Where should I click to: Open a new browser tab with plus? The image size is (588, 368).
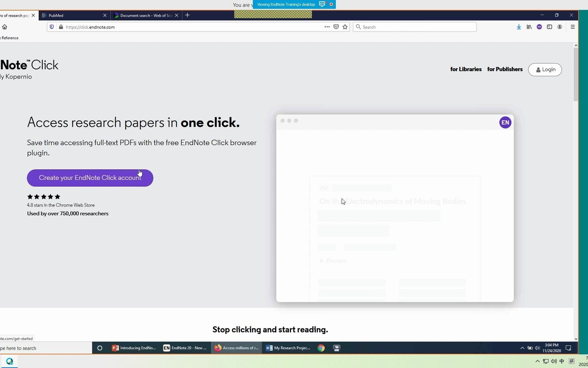(x=187, y=15)
